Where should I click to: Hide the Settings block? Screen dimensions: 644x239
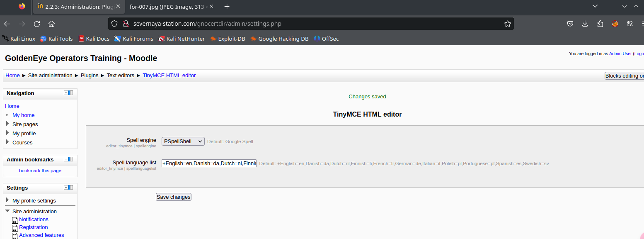(x=65, y=188)
